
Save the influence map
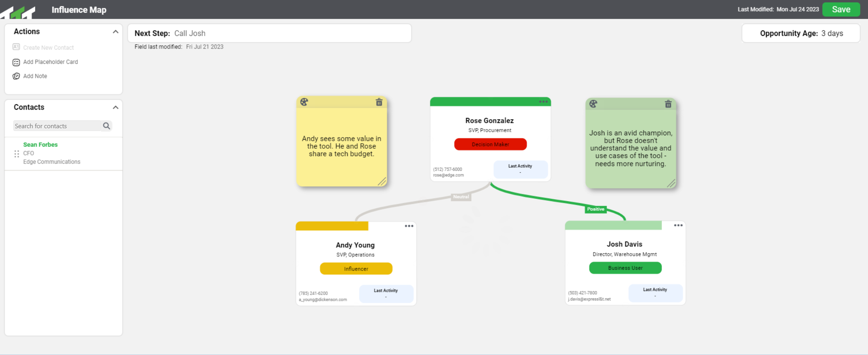pos(841,9)
